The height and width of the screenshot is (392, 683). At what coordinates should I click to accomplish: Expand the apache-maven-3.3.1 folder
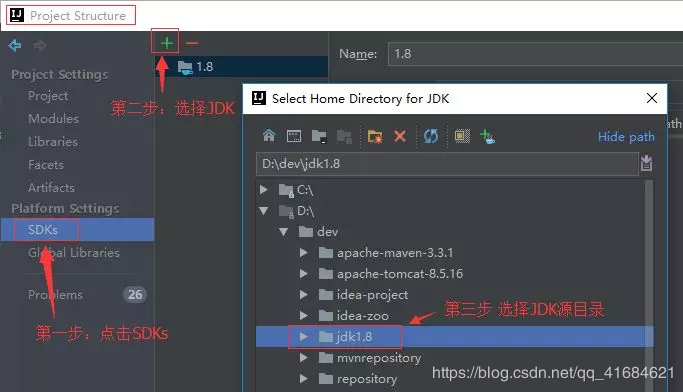[x=304, y=253]
